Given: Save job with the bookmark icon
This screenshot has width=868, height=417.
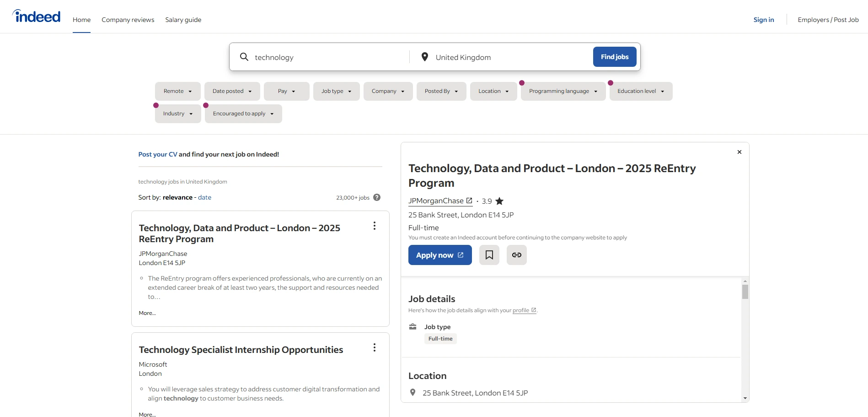Looking at the screenshot, I should [x=489, y=255].
